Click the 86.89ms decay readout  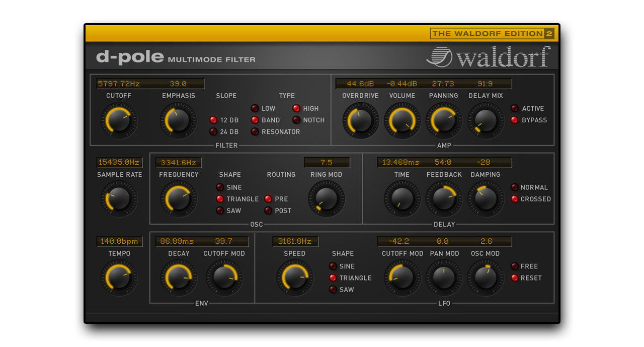(x=177, y=242)
